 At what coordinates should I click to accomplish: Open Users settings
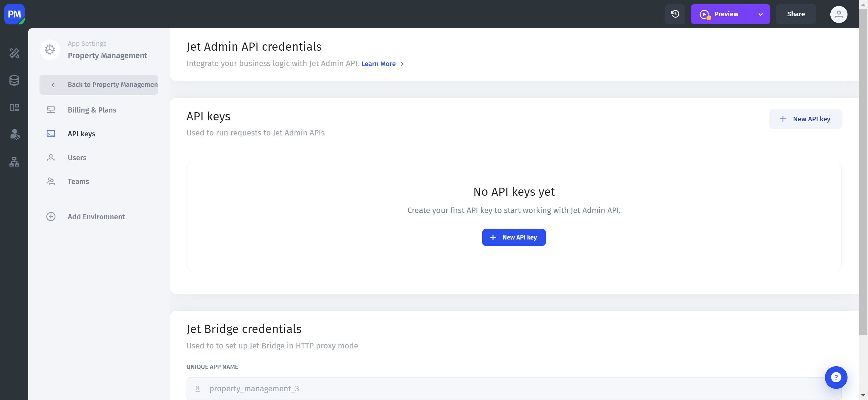pyautogui.click(x=99, y=157)
